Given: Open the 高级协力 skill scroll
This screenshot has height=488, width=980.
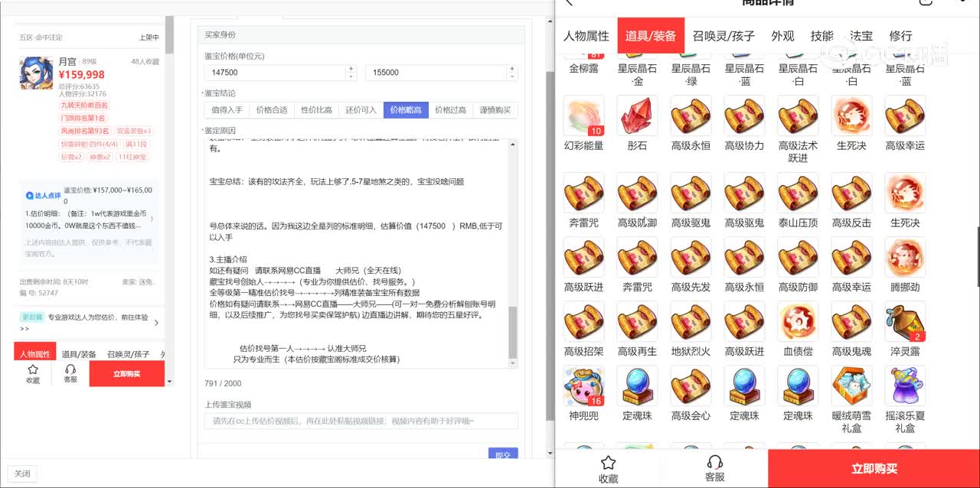Looking at the screenshot, I should [x=744, y=116].
